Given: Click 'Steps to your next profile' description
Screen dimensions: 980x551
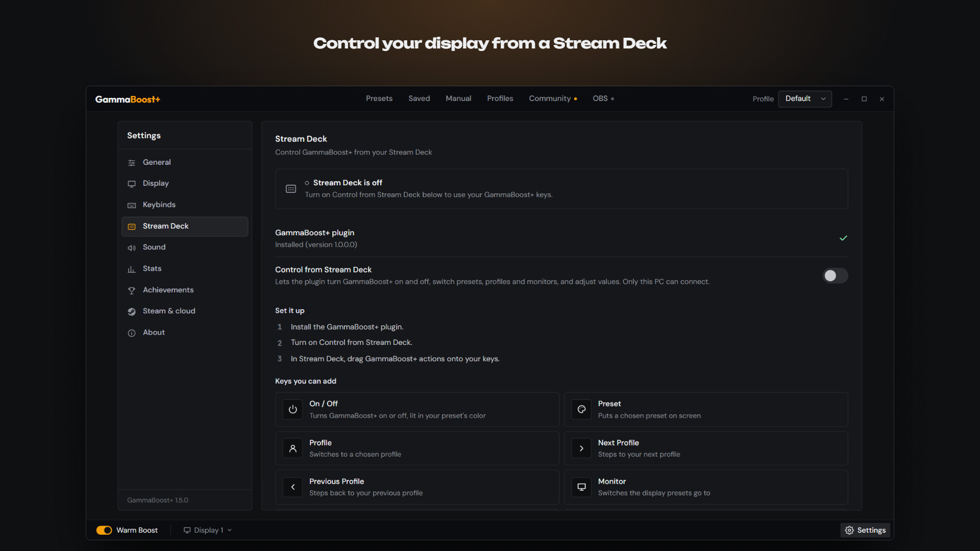Looking at the screenshot, I should [639, 454].
